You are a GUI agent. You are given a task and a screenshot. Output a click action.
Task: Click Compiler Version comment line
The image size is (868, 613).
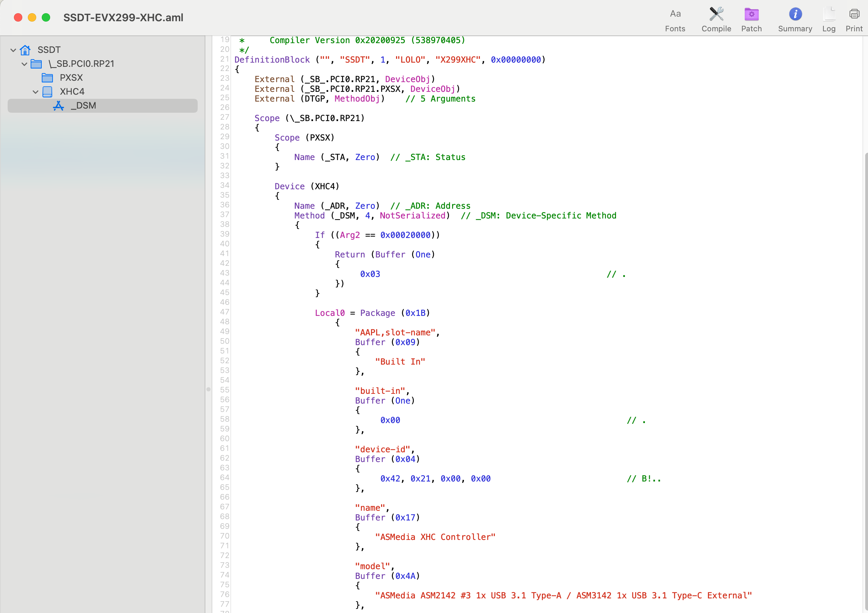367,40
